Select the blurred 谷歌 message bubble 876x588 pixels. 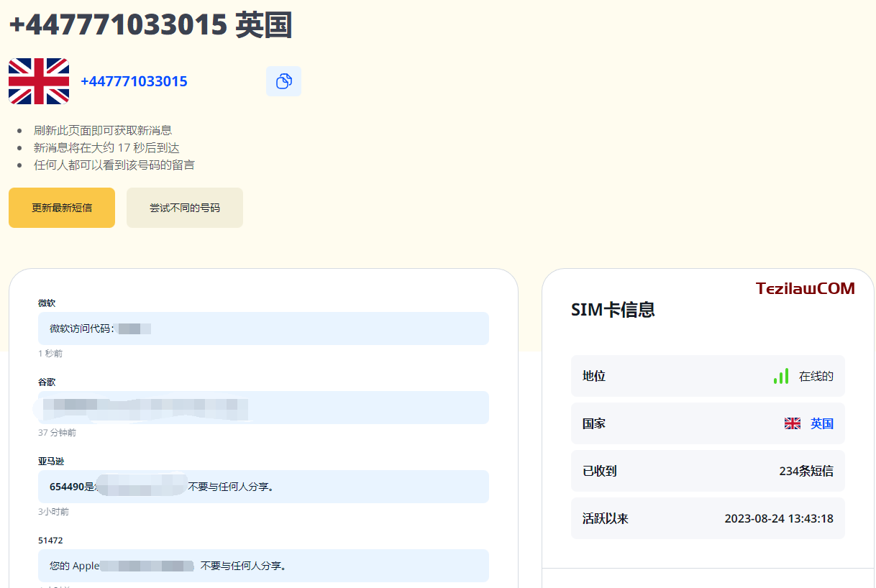point(263,408)
